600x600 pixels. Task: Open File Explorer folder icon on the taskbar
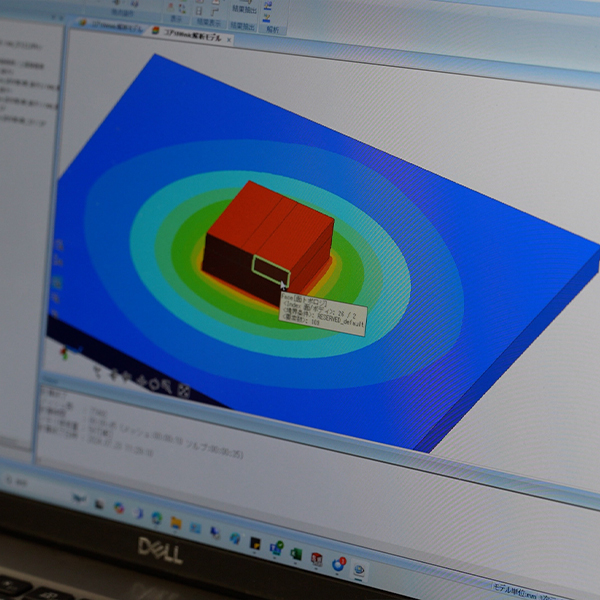click(176, 522)
